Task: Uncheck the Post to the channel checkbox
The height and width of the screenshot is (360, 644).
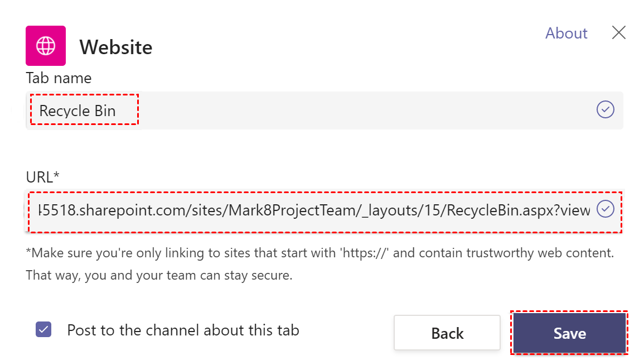Action: click(x=43, y=329)
